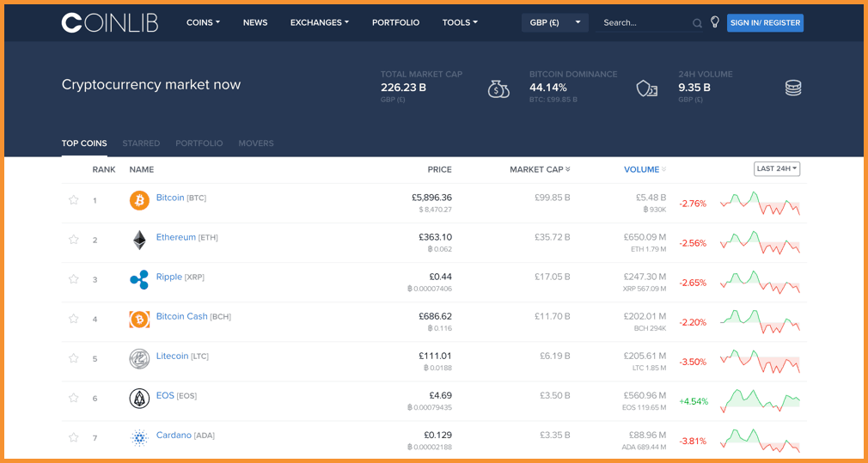Star the EOS row
868x463 pixels.
74,398
